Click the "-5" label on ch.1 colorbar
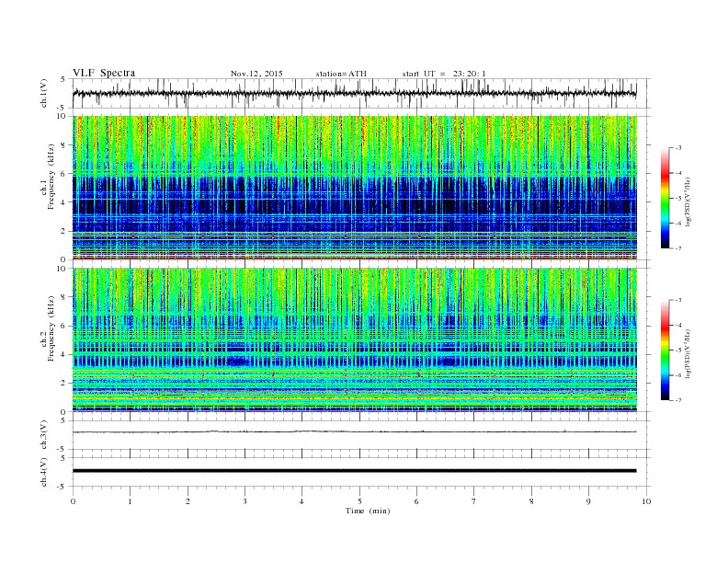The width and height of the screenshot is (728, 563). coord(678,199)
